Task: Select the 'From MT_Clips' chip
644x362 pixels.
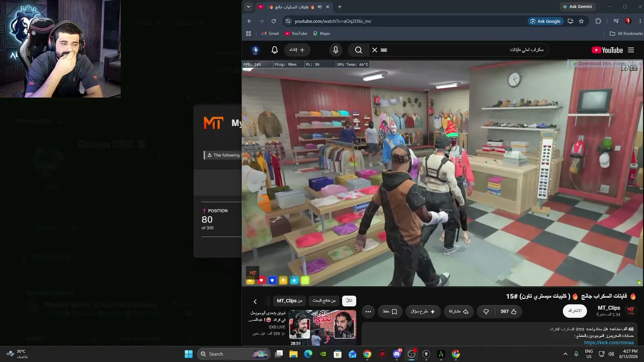Action: click(x=290, y=301)
